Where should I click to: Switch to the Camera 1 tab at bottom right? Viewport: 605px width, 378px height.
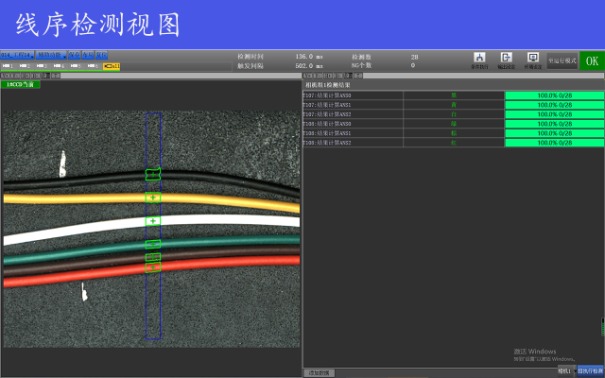click(565, 371)
